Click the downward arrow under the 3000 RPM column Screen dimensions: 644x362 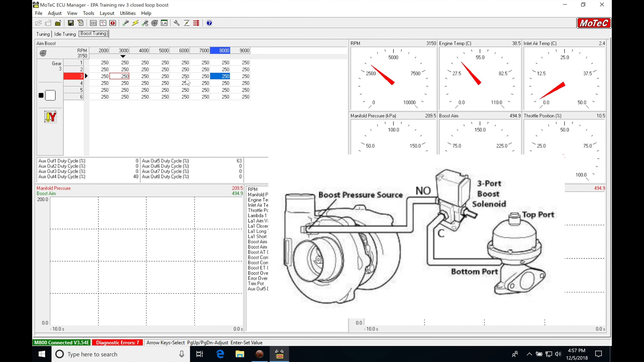click(123, 56)
